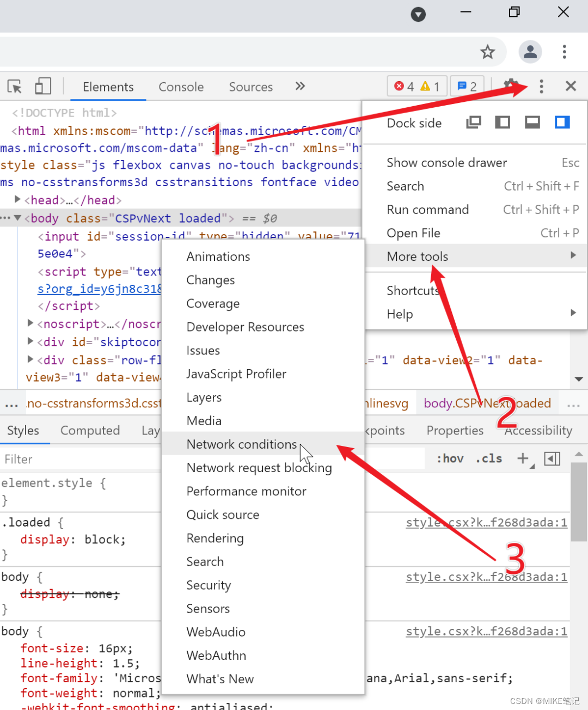Image resolution: width=588 pixels, height=710 pixels.
Task: Switch to the Computed pane tab
Action: point(90,430)
